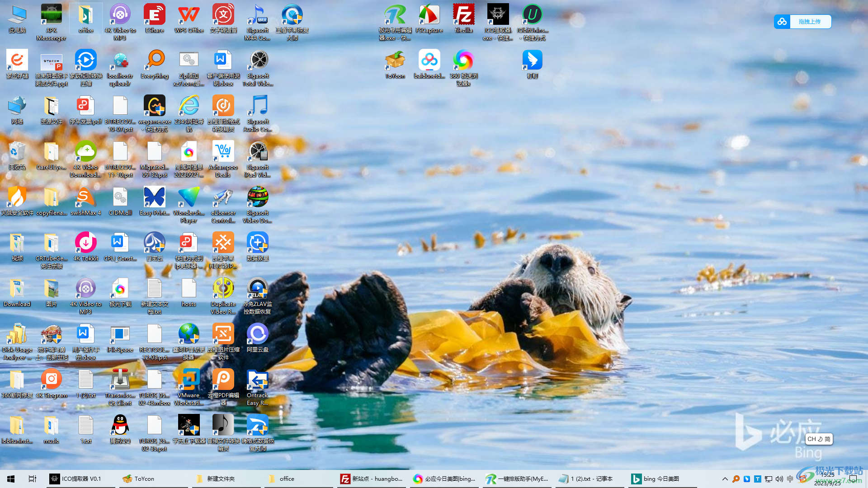Open the IObitUninstaller shortcut

[x=532, y=22]
